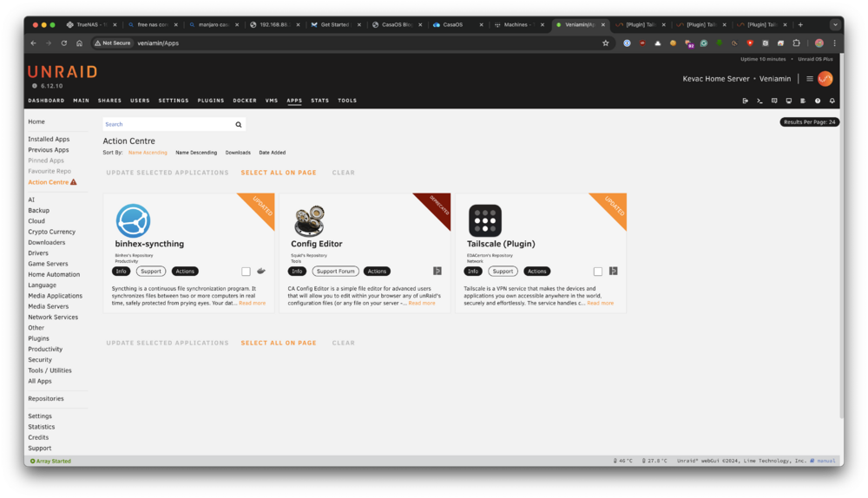Click Info on binhex-syncthing card

tap(122, 272)
